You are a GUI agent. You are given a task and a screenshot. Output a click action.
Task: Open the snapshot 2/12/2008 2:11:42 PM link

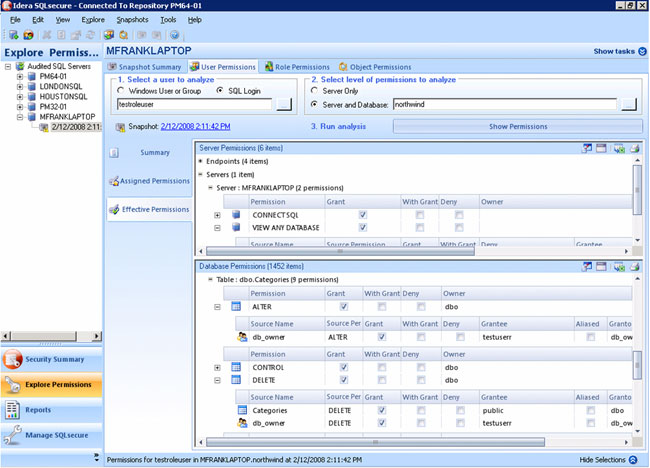click(x=195, y=126)
